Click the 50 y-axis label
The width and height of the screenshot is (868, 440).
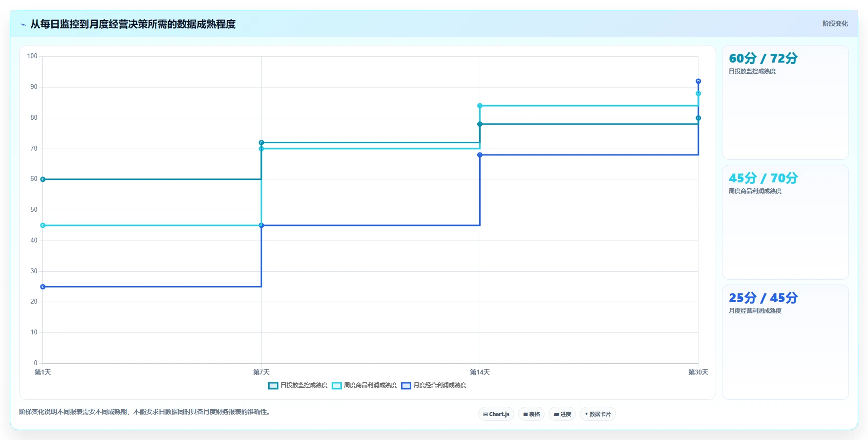pos(34,210)
